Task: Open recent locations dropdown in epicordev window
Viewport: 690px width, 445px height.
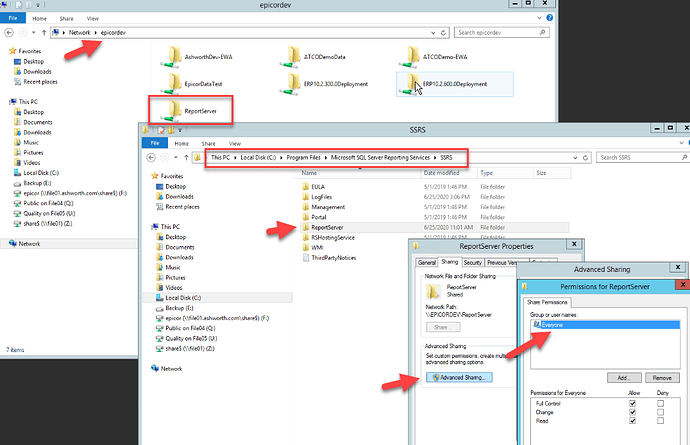Action: 33,33
